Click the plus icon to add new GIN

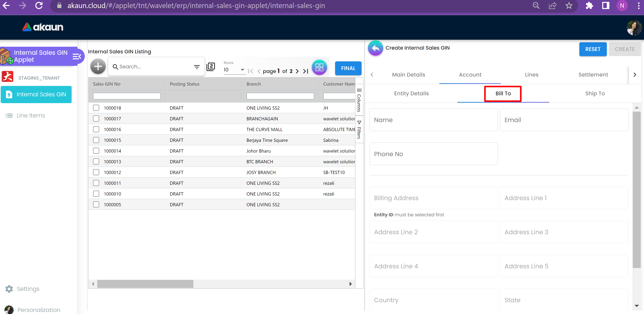tap(98, 67)
